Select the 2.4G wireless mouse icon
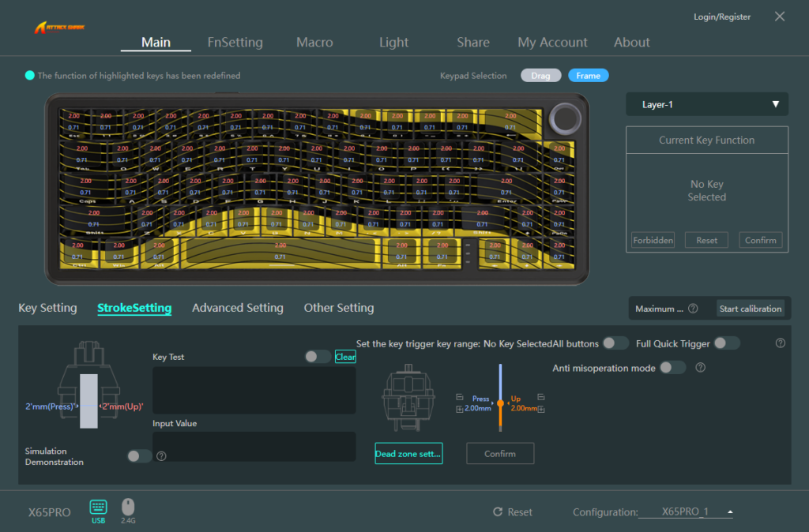Image resolution: width=809 pixels, height=532 pixels. pos(128,507)
